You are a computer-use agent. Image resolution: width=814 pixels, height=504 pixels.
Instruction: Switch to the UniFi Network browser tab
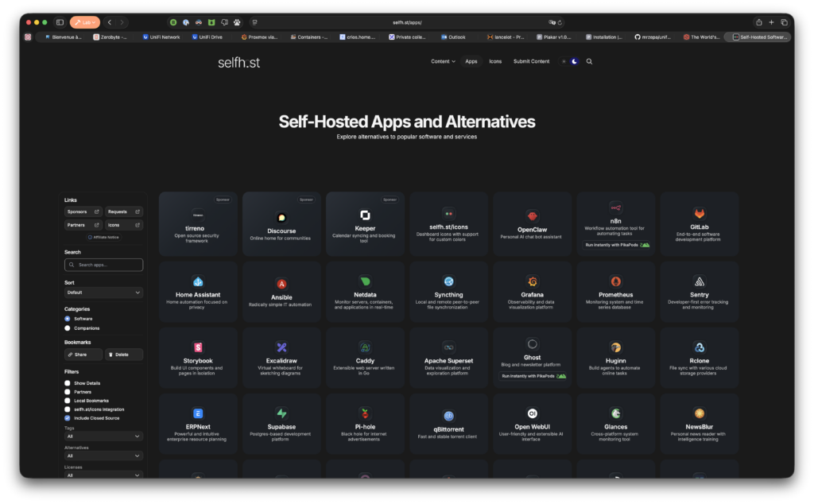[161, 37]
